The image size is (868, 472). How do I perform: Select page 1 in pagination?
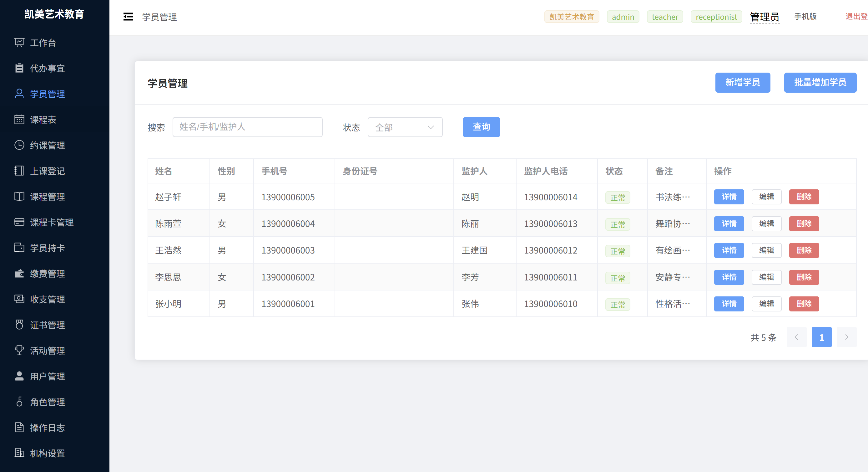pos(821,337)
